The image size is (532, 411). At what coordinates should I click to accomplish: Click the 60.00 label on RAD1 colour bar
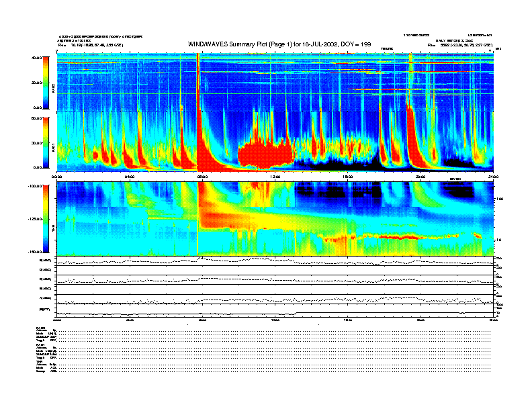[x=36, y=118]
